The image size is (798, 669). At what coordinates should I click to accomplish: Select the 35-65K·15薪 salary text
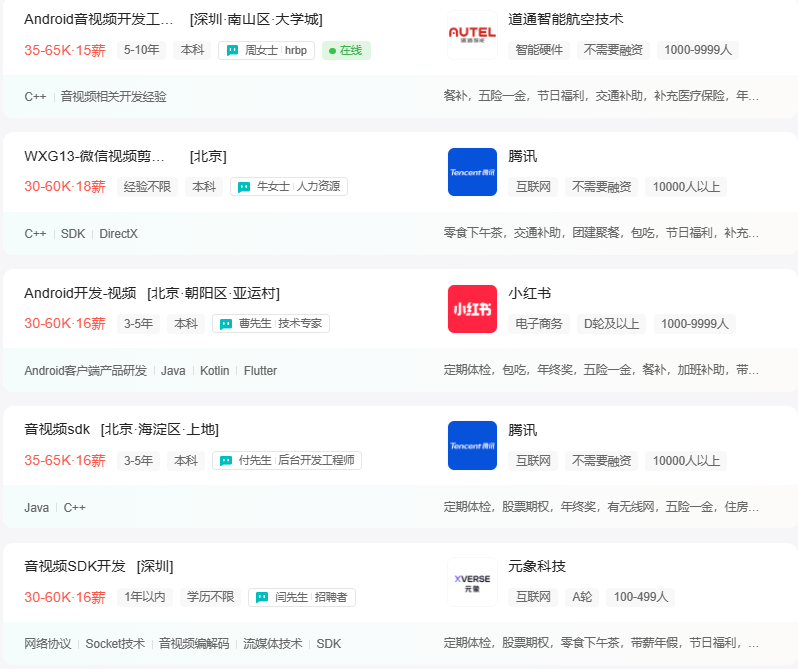pos(65,50)
